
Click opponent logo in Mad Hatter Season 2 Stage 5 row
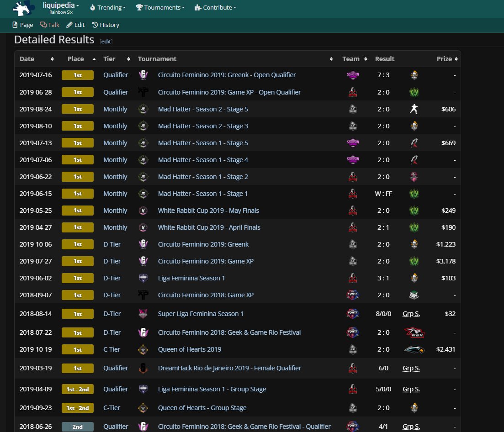click(x=414, y=109)
